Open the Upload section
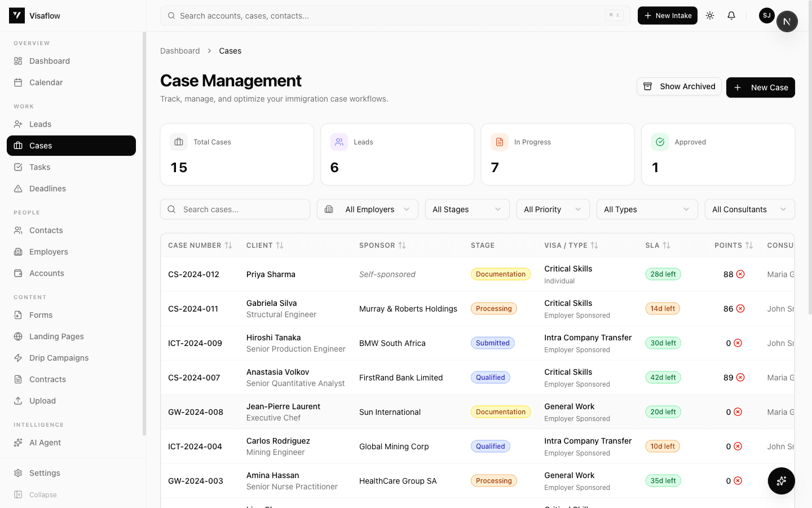This screenshot has width=812, height=508. click(42, 400)
